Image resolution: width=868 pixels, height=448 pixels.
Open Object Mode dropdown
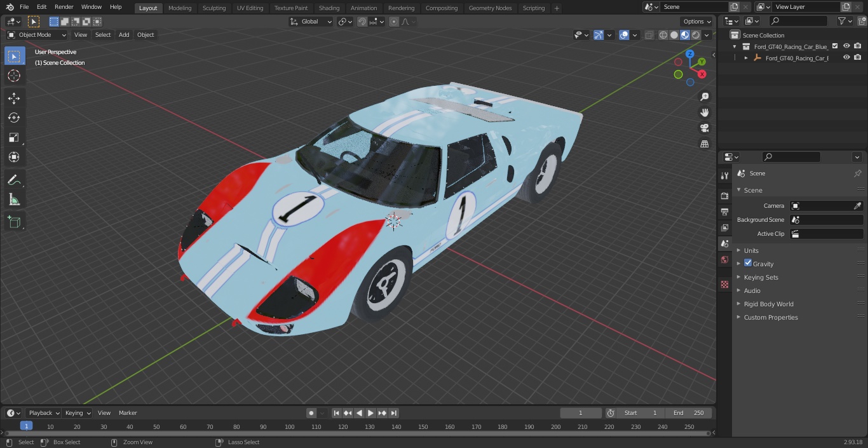pos(37,35)
